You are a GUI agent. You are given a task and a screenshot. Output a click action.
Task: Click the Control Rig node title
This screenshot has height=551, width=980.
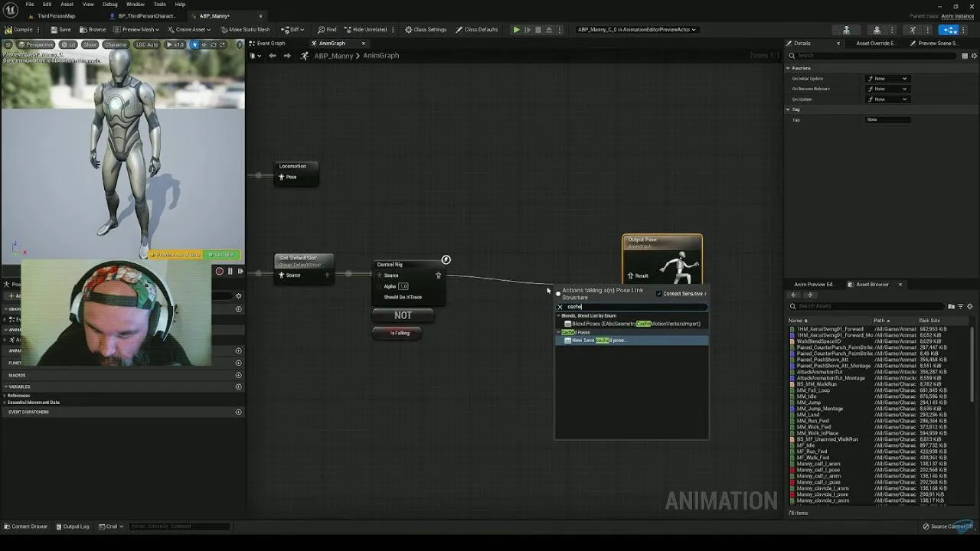pyautogui.click(x=390, y=265)
